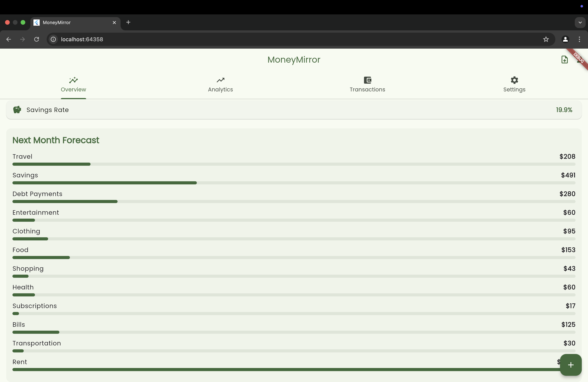The height and width of the screenshot is (382, 588).
Task: Click the Savings forecast progress bar
Action: 294,183
